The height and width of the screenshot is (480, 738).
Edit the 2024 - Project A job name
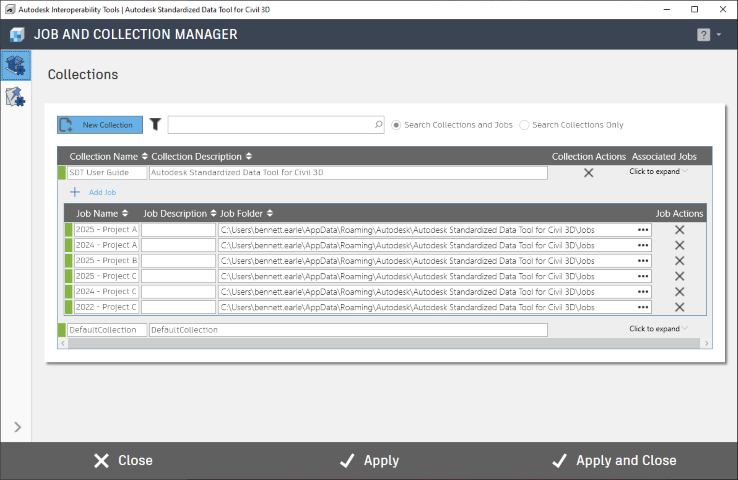click(x=106, y=245)
